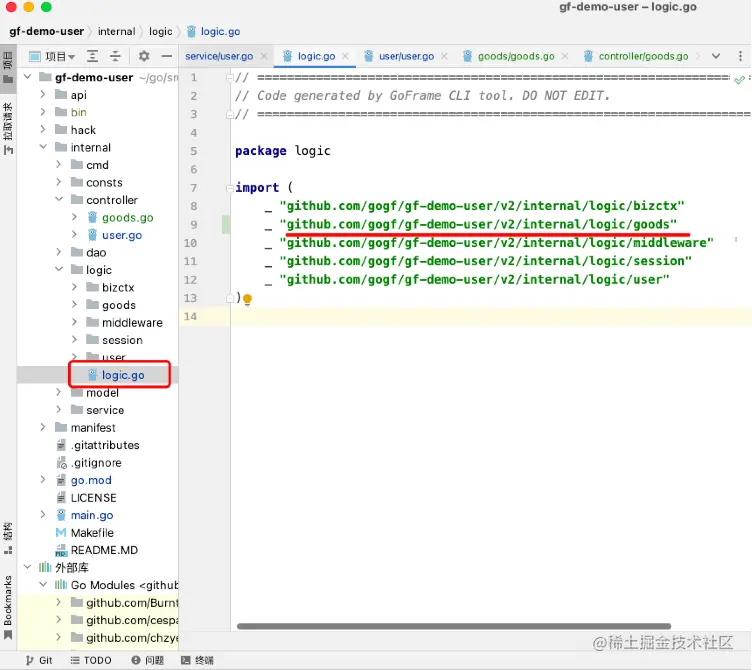Toggle Bookmarks side panel
Image resolution: width=752 pixels, height=670 pixels.
coord(8,607)
